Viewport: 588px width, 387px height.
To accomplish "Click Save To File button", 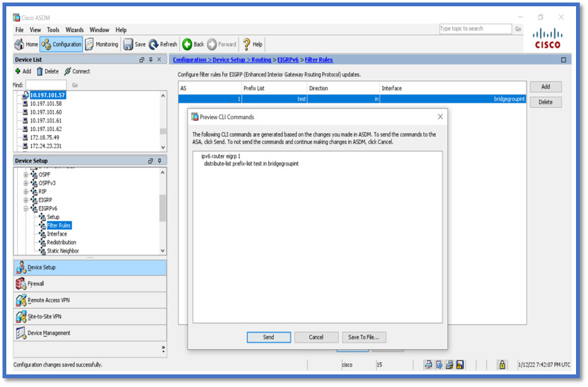I will [x=364, y=337].
